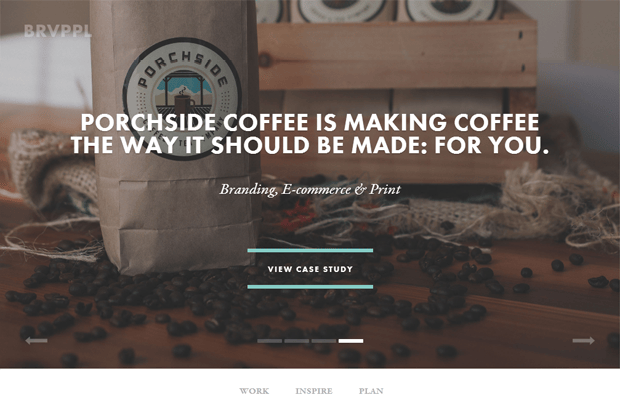Screen dimensions: 620x400
Task: Advance to next slide with right arrow
Action: pos(584,340)
